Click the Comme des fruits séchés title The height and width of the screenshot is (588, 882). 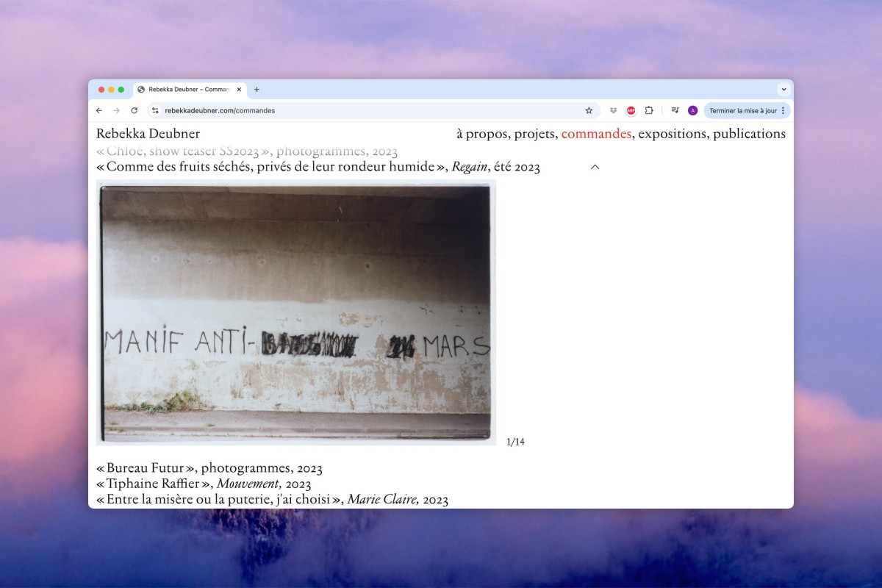(x=318, y=167)
